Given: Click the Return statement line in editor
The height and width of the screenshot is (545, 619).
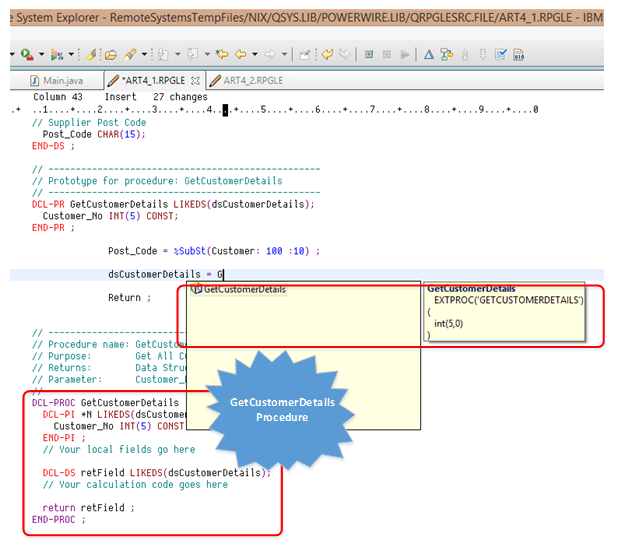Looking at the screenshot, I should pyautogui.click(x=129, y=297).
